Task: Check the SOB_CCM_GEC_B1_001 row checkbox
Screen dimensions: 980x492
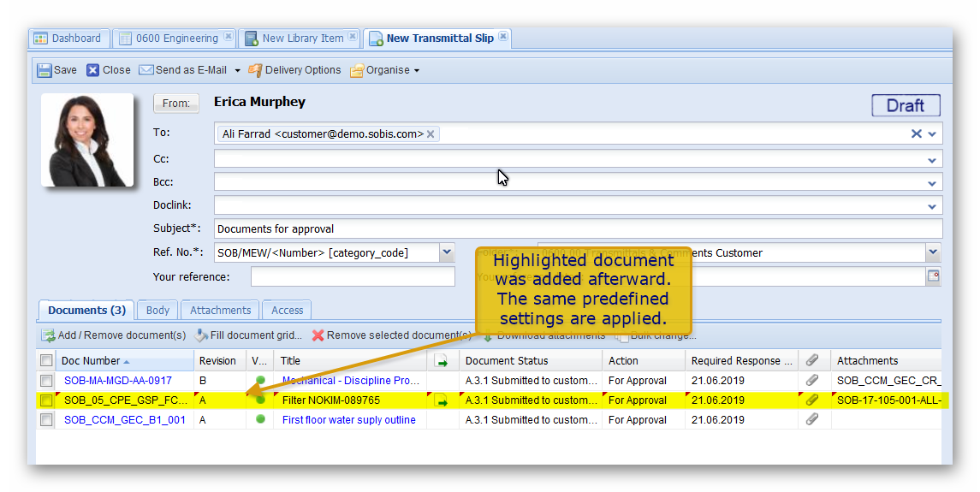Action: [x=46, y=420]
